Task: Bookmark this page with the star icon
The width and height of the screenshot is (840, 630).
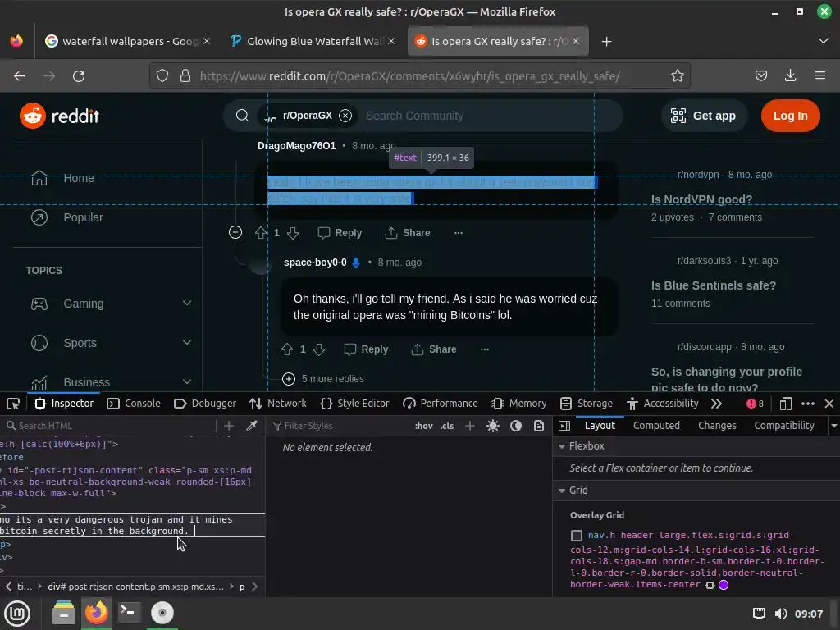Action: pyautogui.click(x=677, y=76)
